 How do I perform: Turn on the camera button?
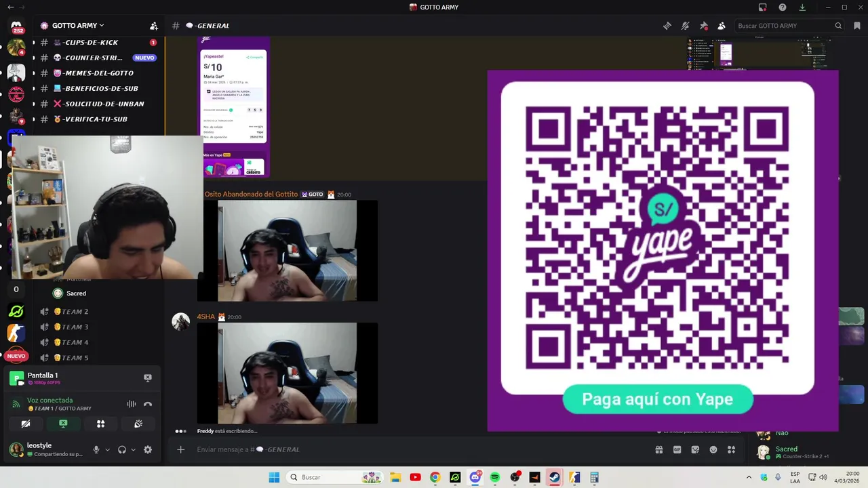[x=26, y=424]
